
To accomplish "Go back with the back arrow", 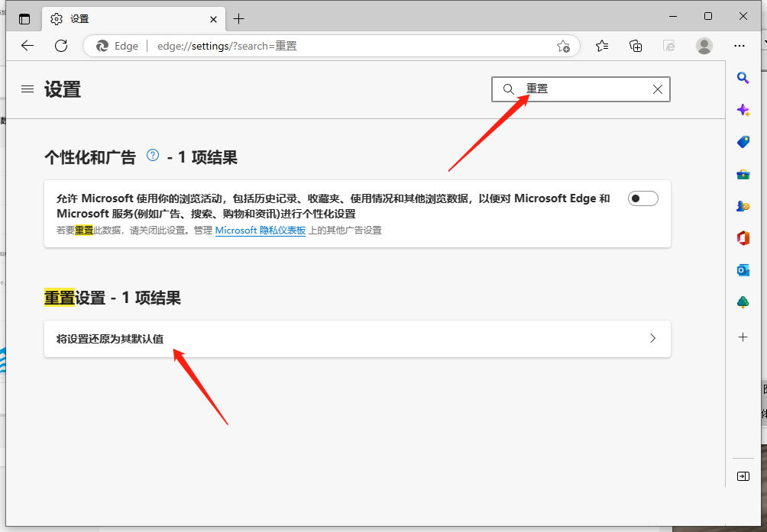I will (x=28, y=46).
